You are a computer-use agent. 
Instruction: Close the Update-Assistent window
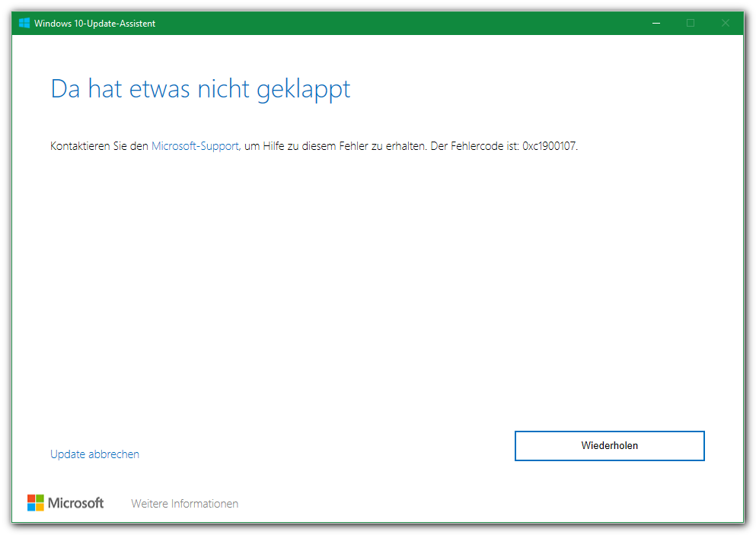725,23
